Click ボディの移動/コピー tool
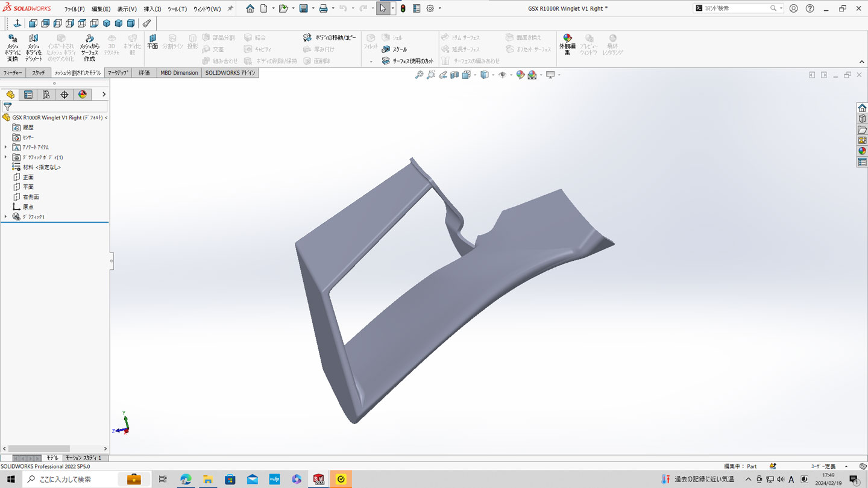 coord(329,37)
